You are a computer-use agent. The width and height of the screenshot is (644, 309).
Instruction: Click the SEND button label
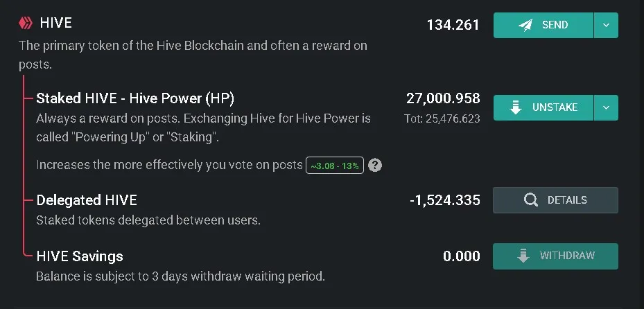click(x=555, y=25)
